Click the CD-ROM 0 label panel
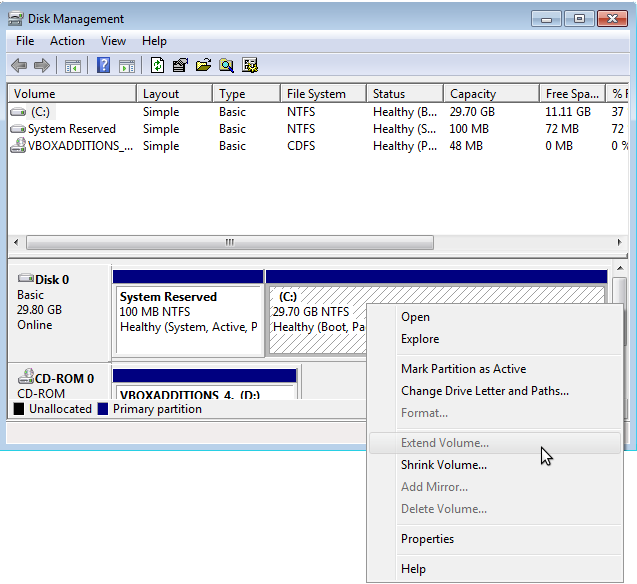The image size is (637, 584). tap(59, 382)
